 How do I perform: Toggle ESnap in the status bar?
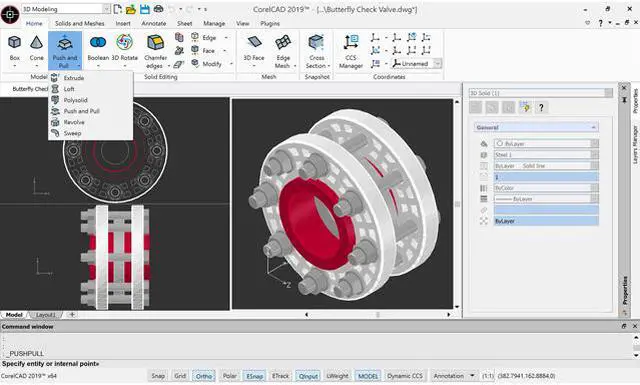pos(254,376)
